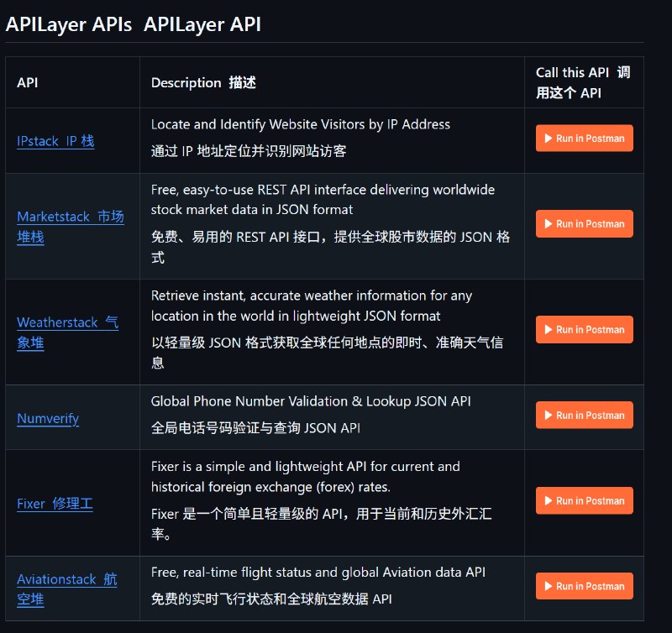
Task: Click play icon in Marketstack's Run in Postman
Action: coord(549,224)
